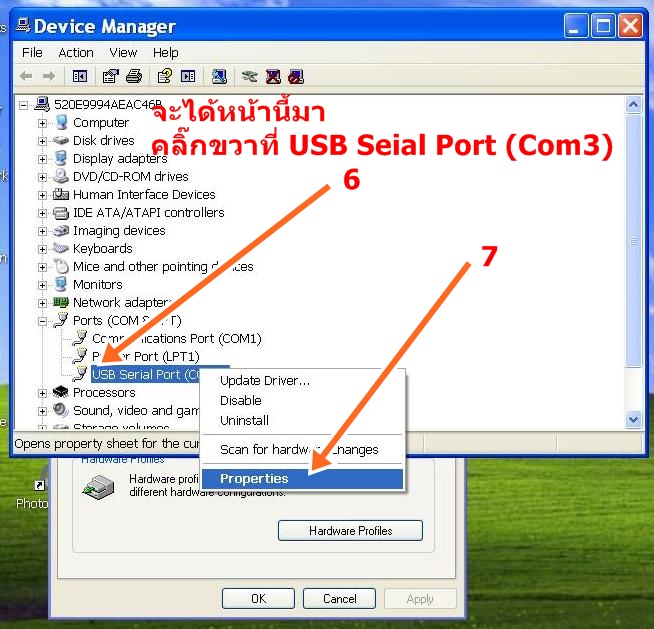Toggle the console tree toolbar icon

click(80, 76)
